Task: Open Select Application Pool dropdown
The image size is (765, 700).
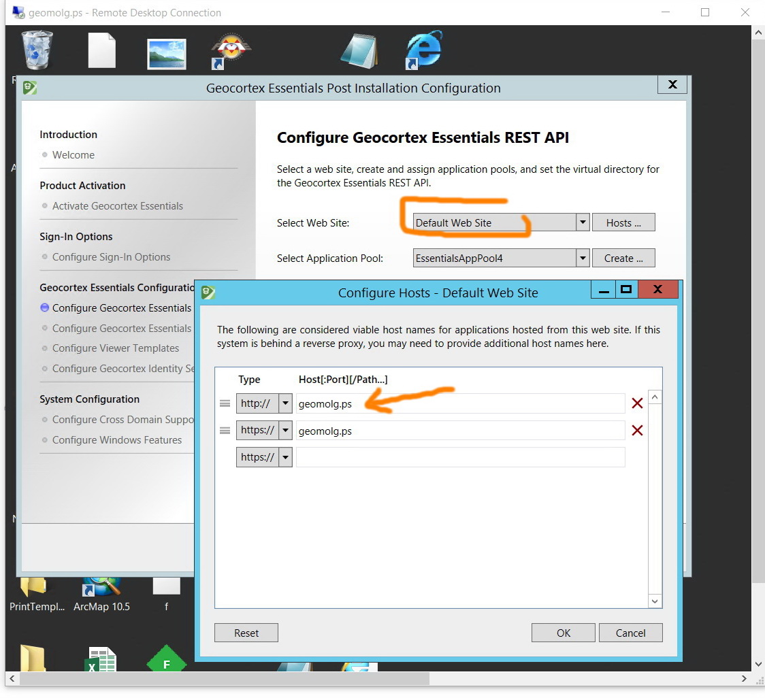Action: click(x=583, y=258)
